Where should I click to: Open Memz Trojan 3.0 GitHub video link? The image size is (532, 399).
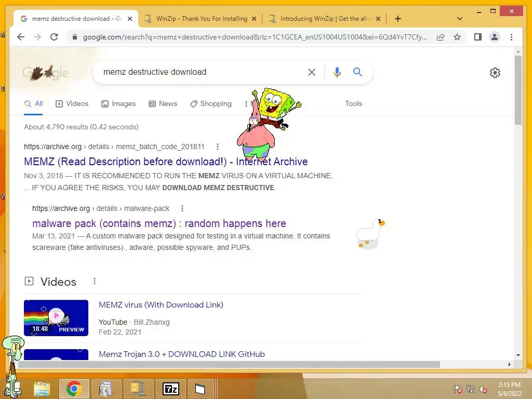pyautogui.click(x=181, y=354)
